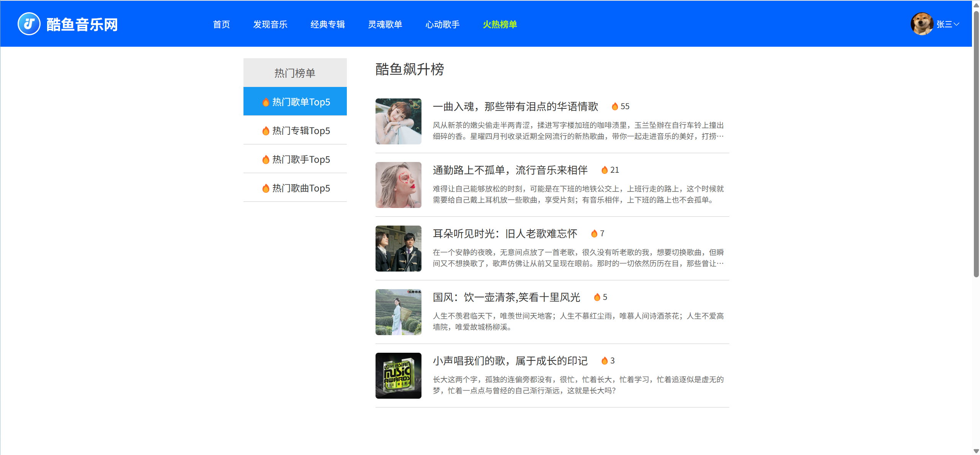The height and width of the screenshot is (455, 980).
Task: Select the 热门歌单Top5 sidebar tab
Action: [295, 101]
